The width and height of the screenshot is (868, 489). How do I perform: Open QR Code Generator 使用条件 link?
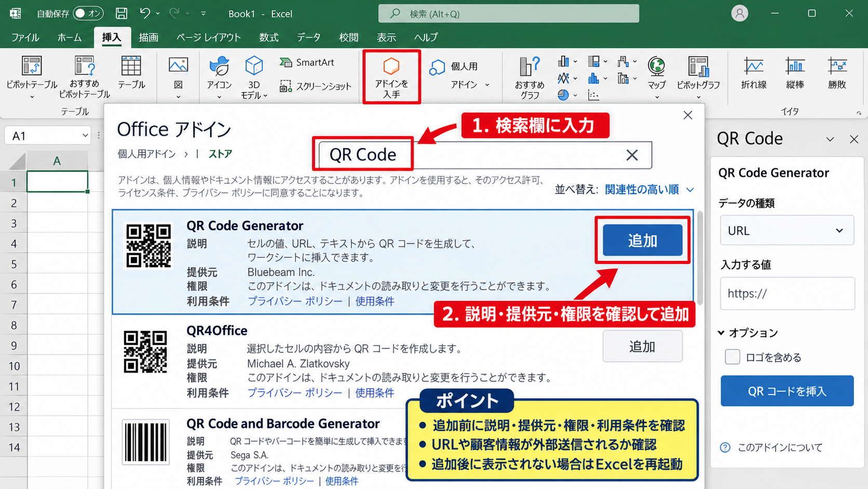coord(375,301)
